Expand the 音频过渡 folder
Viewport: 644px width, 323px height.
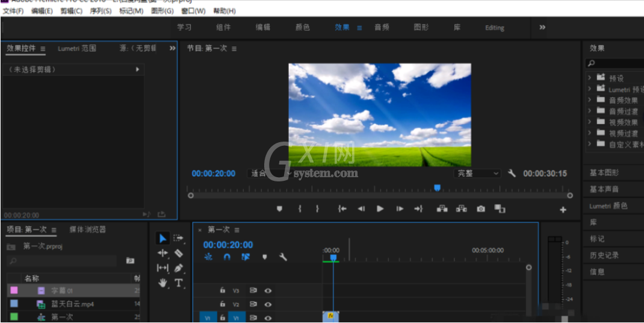590,111
